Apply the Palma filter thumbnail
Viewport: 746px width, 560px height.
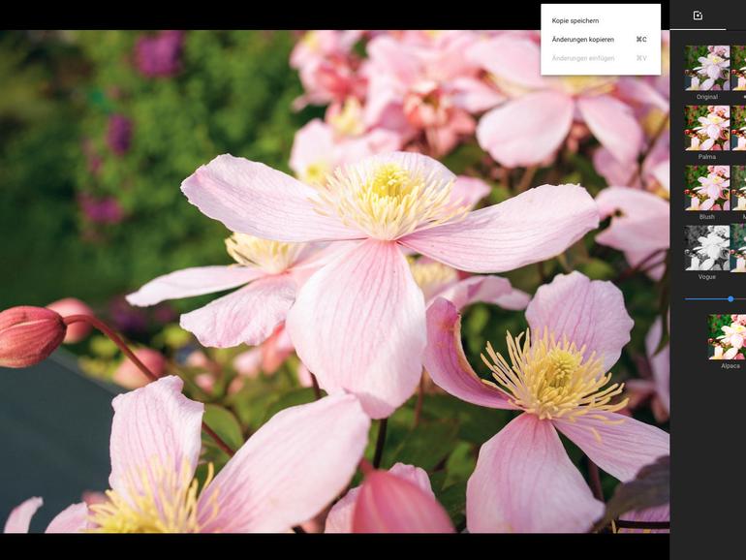coord(707,128)
